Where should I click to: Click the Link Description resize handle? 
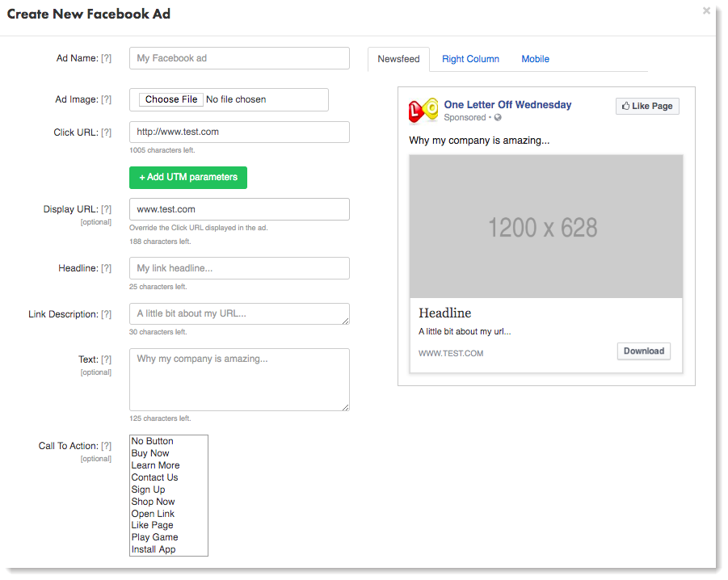coord(346,321)
